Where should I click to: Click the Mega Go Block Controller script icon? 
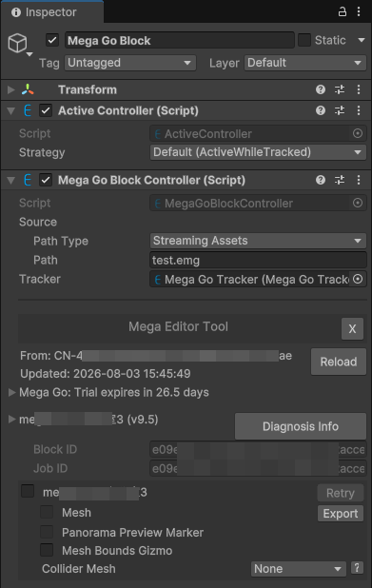28,181
